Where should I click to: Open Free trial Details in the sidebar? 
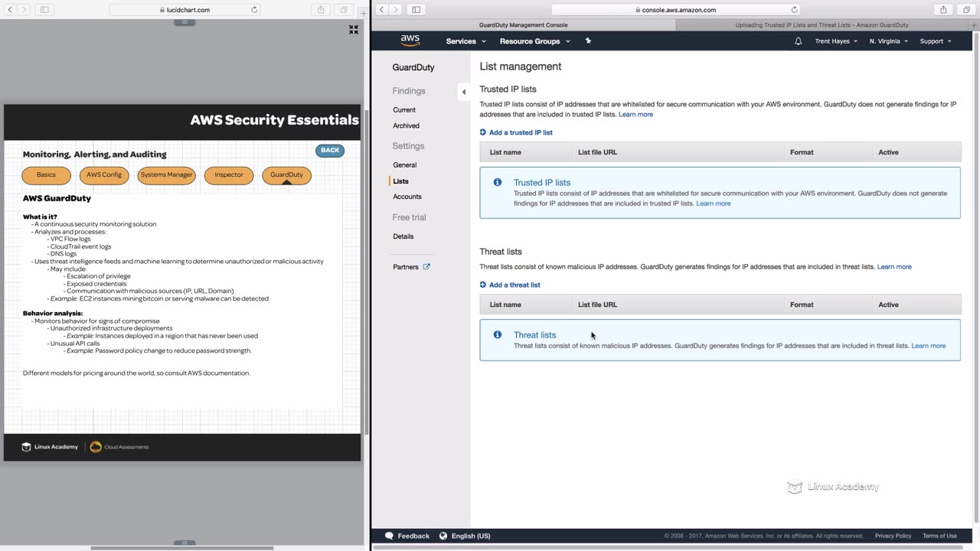[403, 236]
